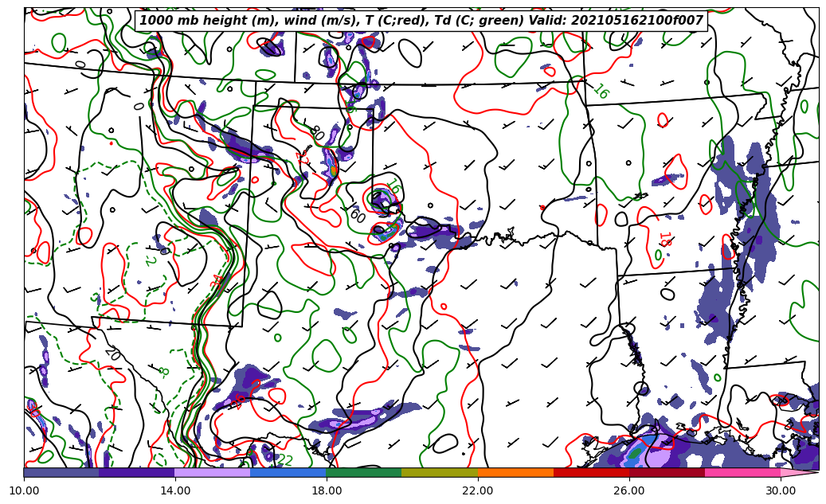Click the 18.00 colorbar tick label
Image resolution: width=826 pixels, height=504 pixels.
(327, 490)
